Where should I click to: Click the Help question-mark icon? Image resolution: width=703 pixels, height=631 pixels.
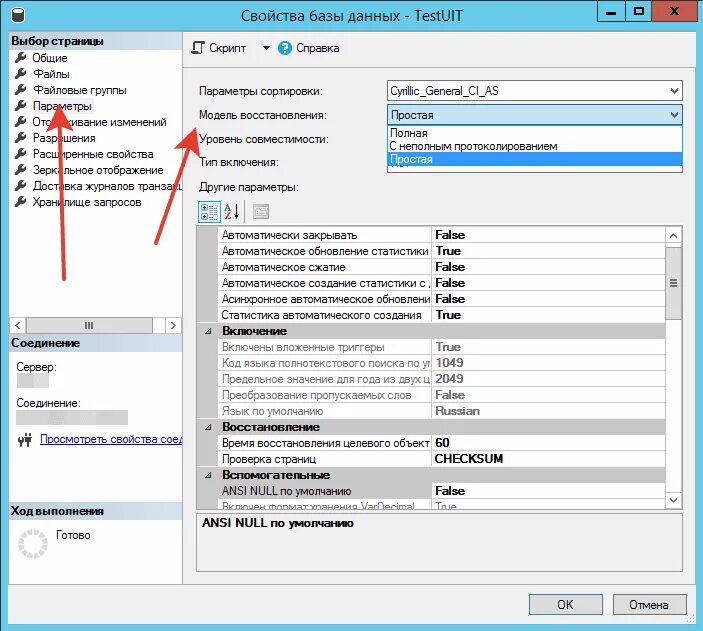[285, 48]
